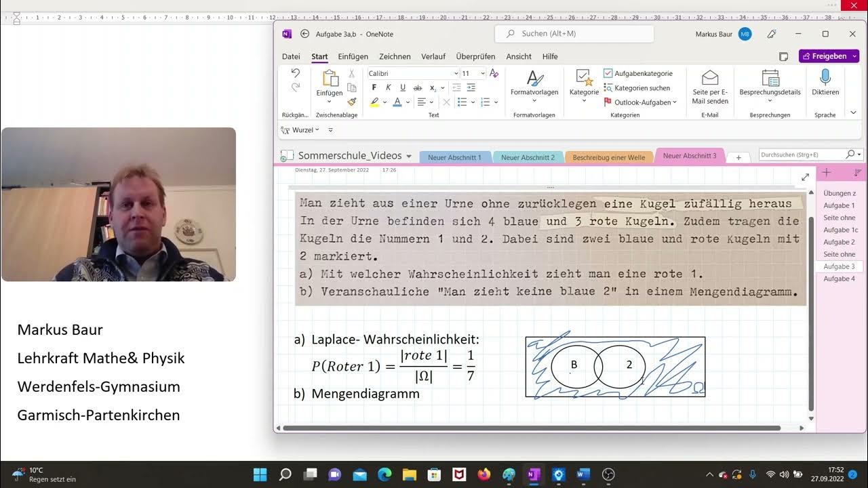The width and height of the screenshot is (868, 488).
Task: Select section tab Beschreibug einer Welle
Action: [x=608, y=157]
